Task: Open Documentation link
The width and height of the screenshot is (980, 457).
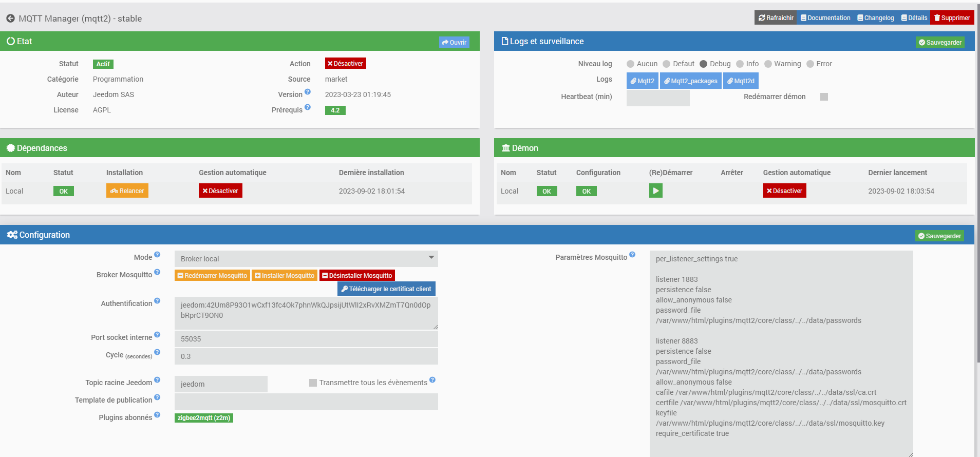Action: click(x=825, y=18)
